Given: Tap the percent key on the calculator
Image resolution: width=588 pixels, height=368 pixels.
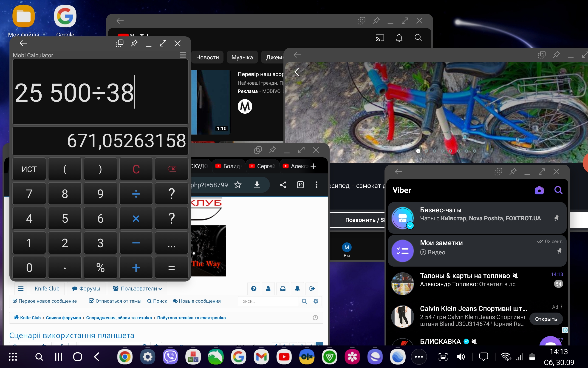Looking at the screenshot, I should point(100,267).
